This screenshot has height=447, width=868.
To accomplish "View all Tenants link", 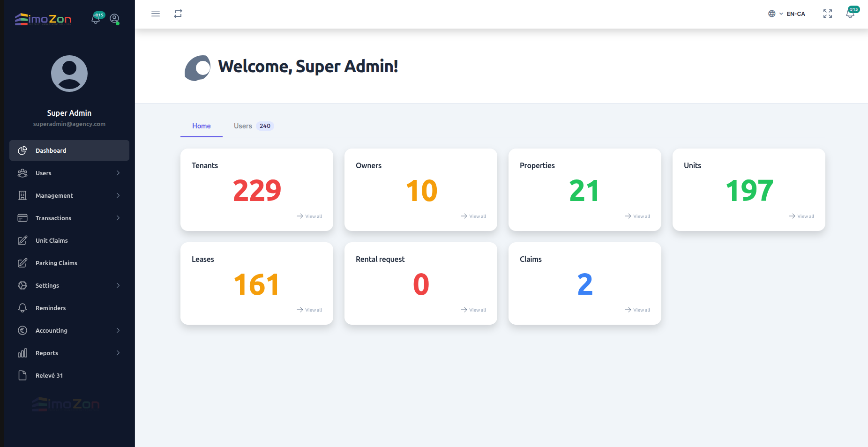I will [309, 216].
